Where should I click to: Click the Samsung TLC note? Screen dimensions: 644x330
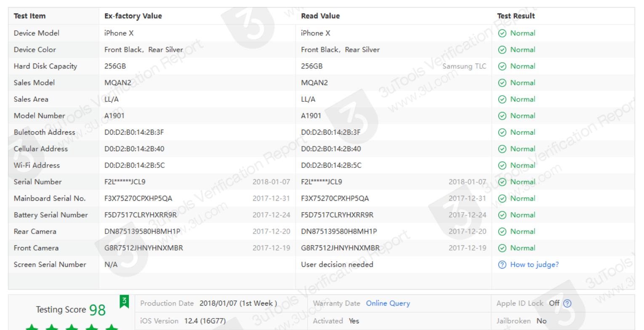click(464, 66)
